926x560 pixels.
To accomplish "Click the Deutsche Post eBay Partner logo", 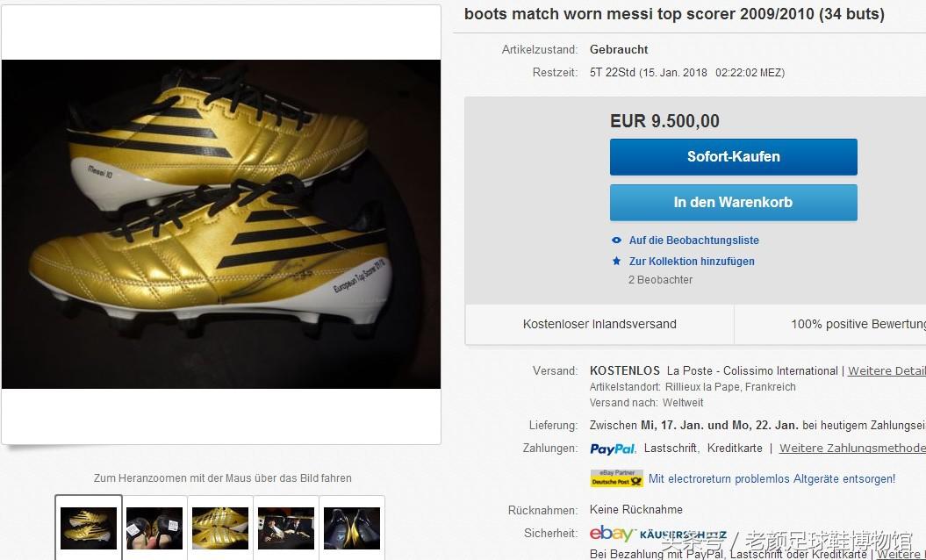I will 616,479.
